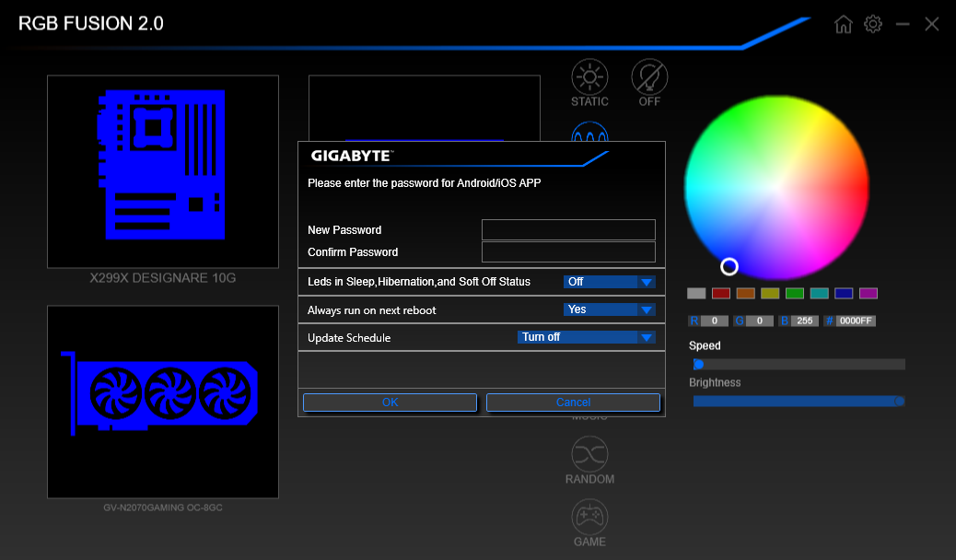956x560 pixels.
Task: Click the GIGABYTE logo in dialog
Action: click(353, 157)
